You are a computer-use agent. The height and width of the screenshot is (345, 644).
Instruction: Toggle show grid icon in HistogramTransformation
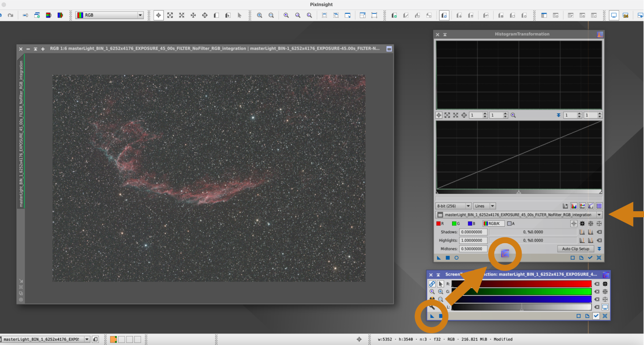[x=599, y=206]
